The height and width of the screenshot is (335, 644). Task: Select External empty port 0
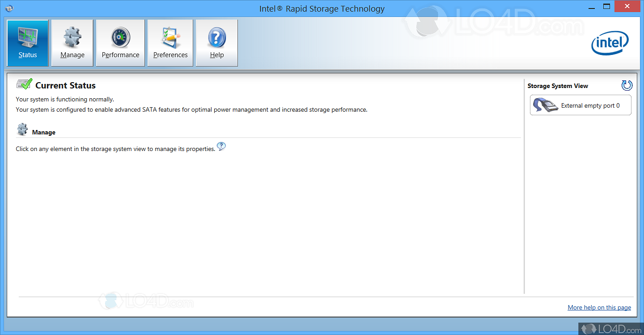580,105
